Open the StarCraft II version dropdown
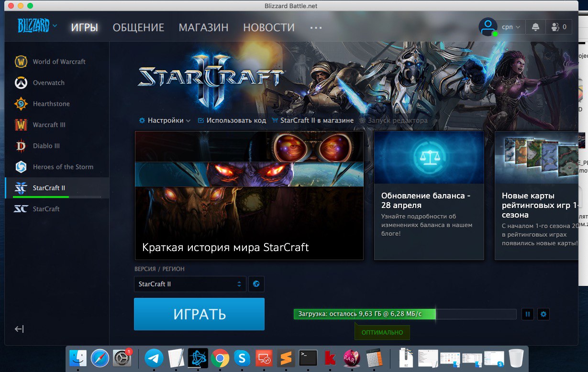 (190, 284)
